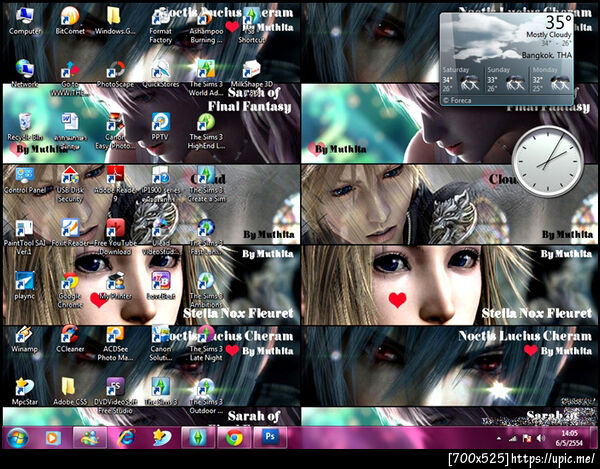Select the TS3 Shortcut icon
Image resolution: width=600 pixels, height=469 pixels.
(251, 25)
